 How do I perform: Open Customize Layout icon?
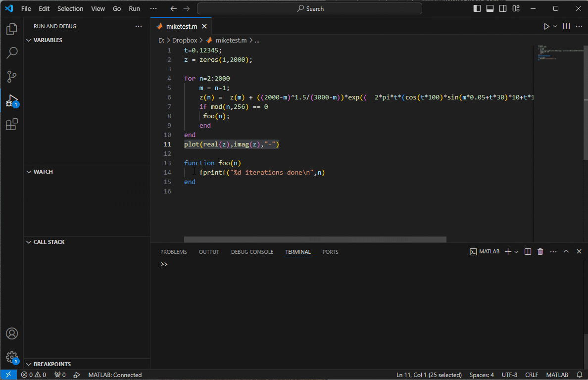[x=516, y=8]
